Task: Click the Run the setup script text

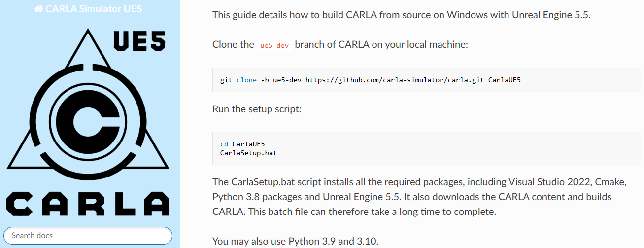Action: tap(257, 109)
